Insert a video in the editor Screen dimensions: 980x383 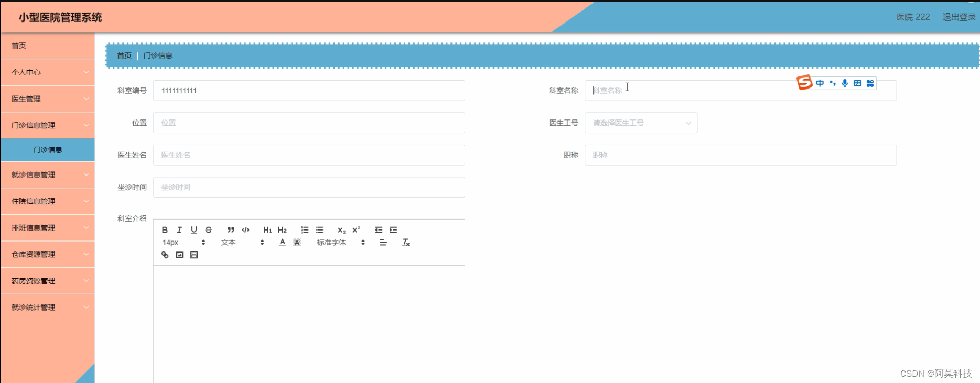tap(194, 255)
